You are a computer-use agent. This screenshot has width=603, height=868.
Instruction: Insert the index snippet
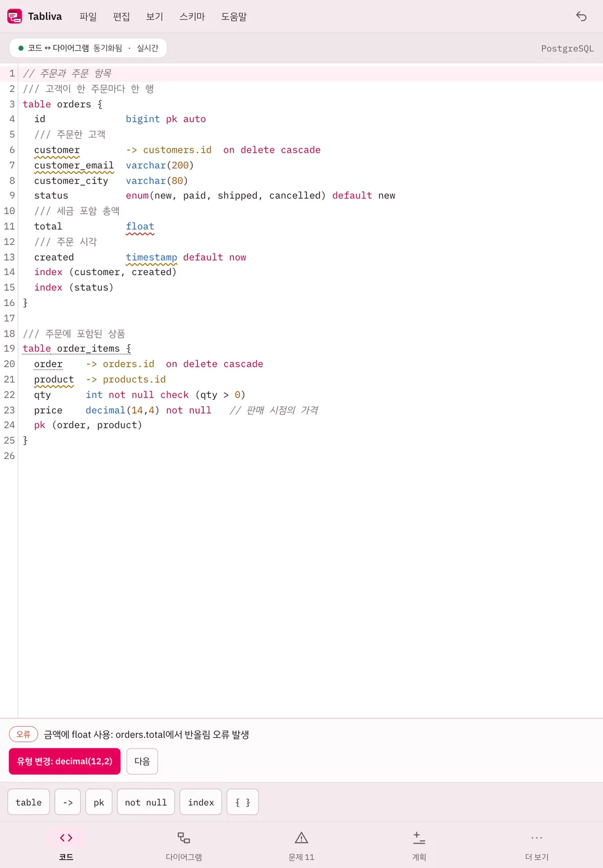click(201, 802)
